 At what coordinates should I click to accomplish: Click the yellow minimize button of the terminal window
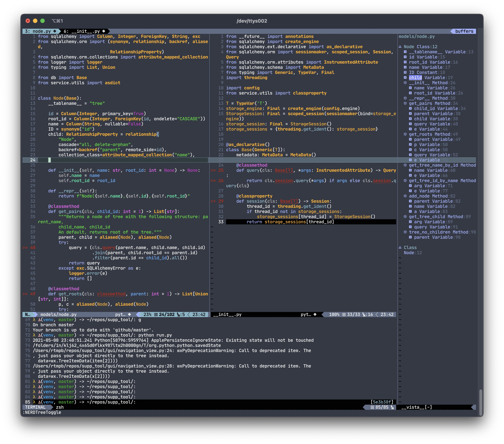click(35, 21)
